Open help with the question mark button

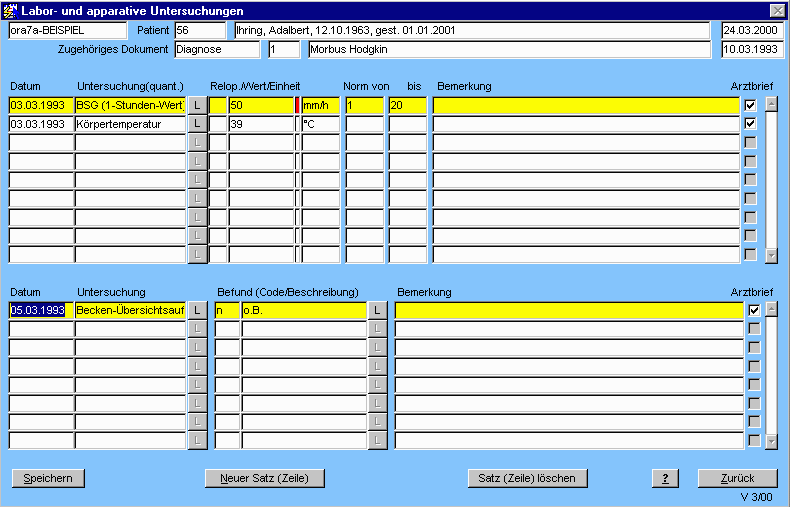point(665,478)
